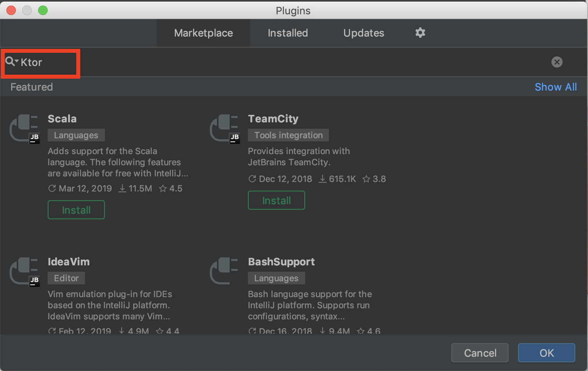Open the plugin settings gear menu

click(420, 33)
